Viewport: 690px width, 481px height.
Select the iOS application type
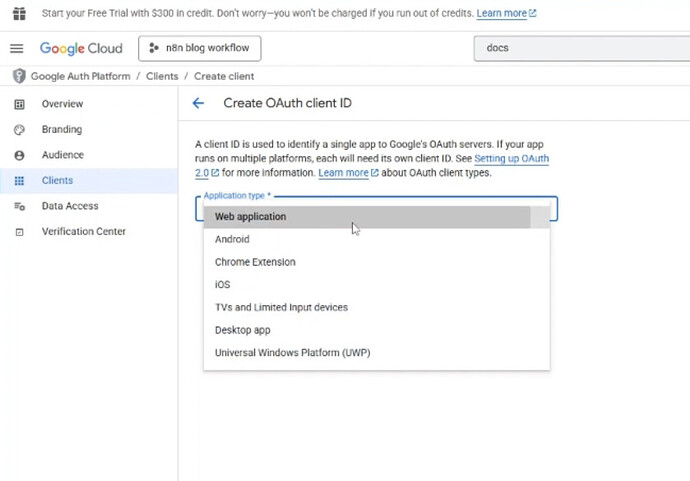coord(222,285)
